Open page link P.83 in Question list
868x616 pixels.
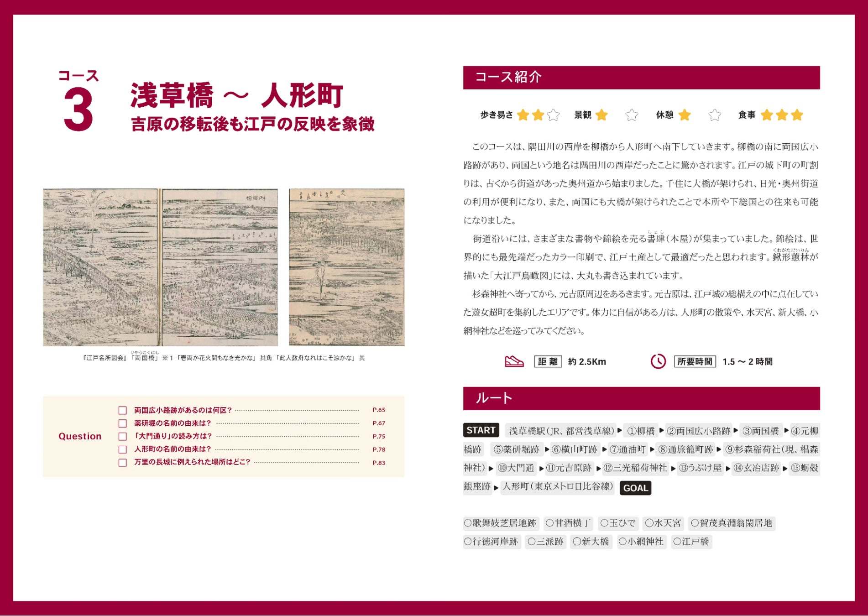tap(379, 463)
